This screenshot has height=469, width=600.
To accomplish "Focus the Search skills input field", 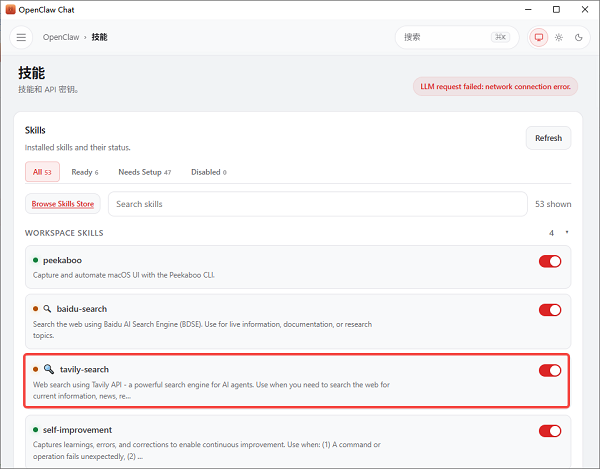I will [318, 204].
